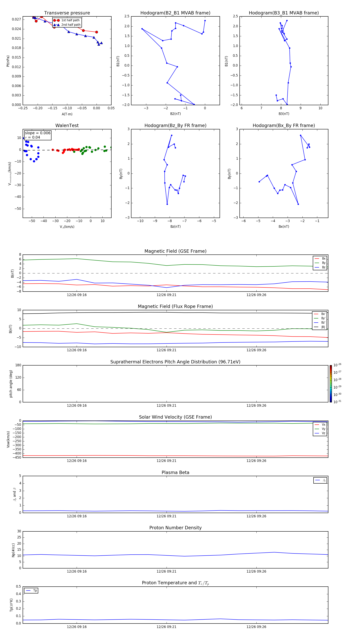The height and width of the screenshot is (644, 351).
Task: Select the "Hodogram(Bx_By FR frame)" title
Action: pos(284,125)
